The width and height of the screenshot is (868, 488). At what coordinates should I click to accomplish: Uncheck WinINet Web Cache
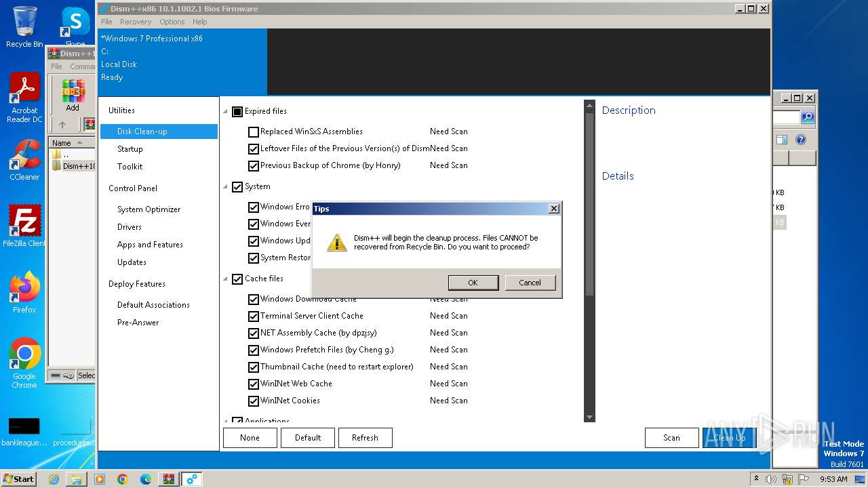pyautogui.click(x=254, y=384)
